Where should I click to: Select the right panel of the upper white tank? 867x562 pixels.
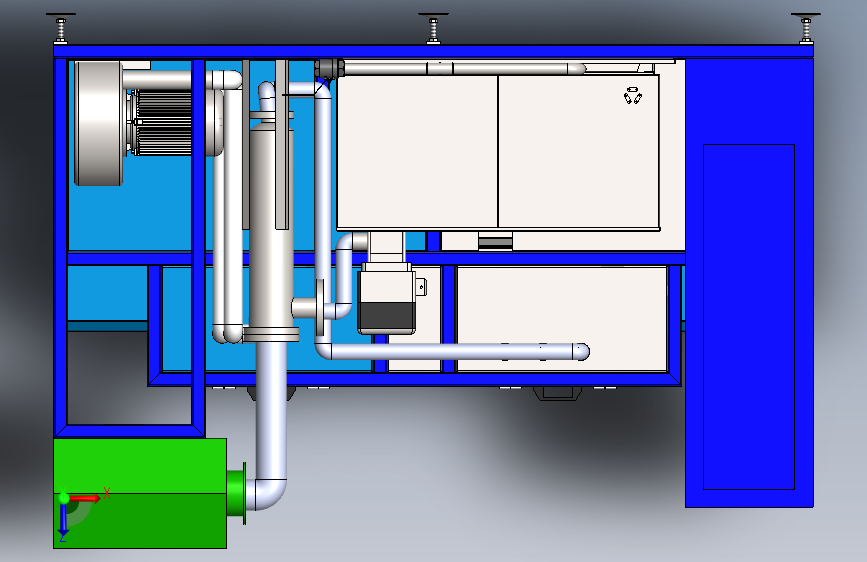[579, 151]
